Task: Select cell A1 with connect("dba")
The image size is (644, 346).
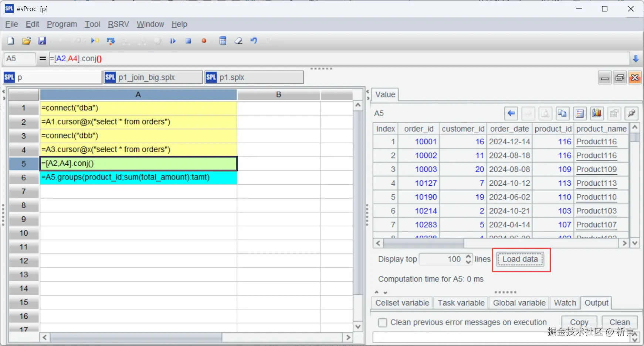Action: [x=138, y=108]
